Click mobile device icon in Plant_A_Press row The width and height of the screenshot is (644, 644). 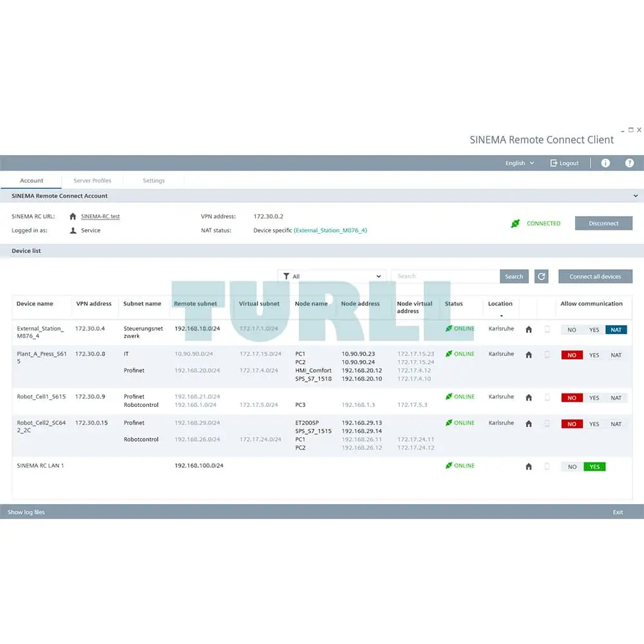pos(547,355)
